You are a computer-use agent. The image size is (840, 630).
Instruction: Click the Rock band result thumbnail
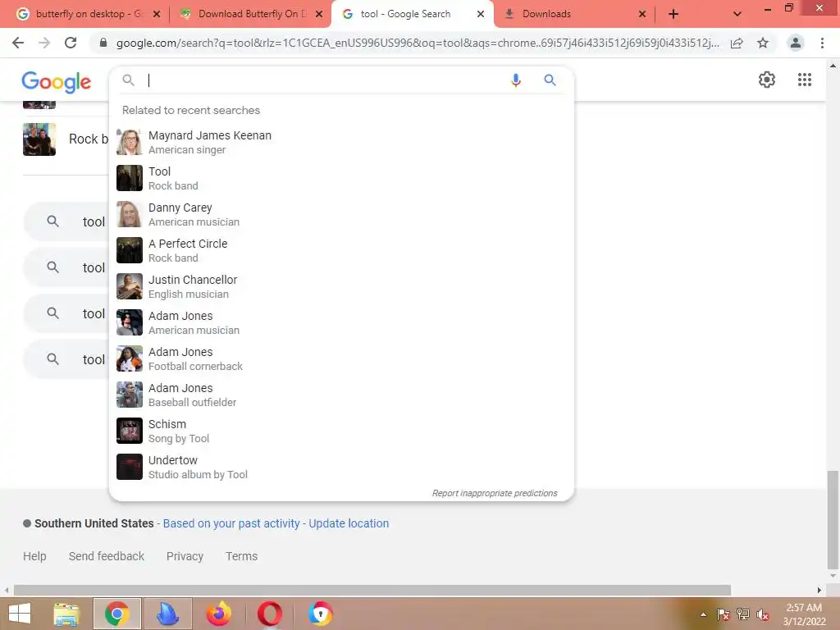coord(39,139)
